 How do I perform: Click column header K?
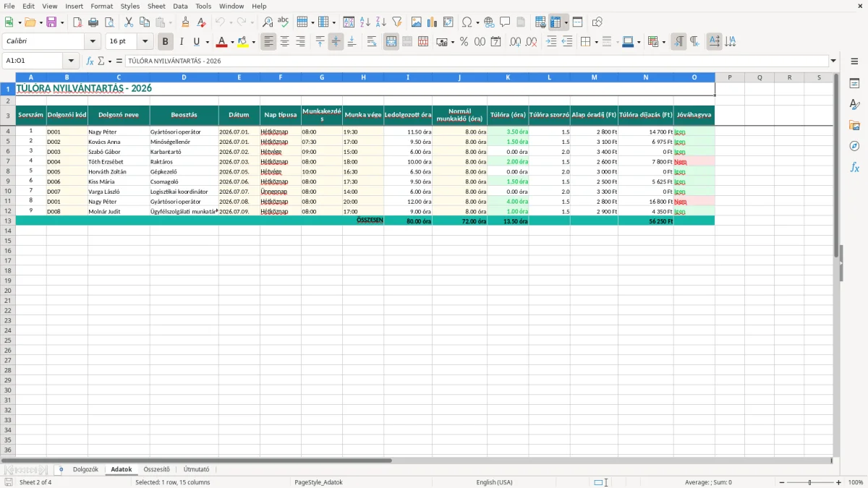[x=508, y=77]
